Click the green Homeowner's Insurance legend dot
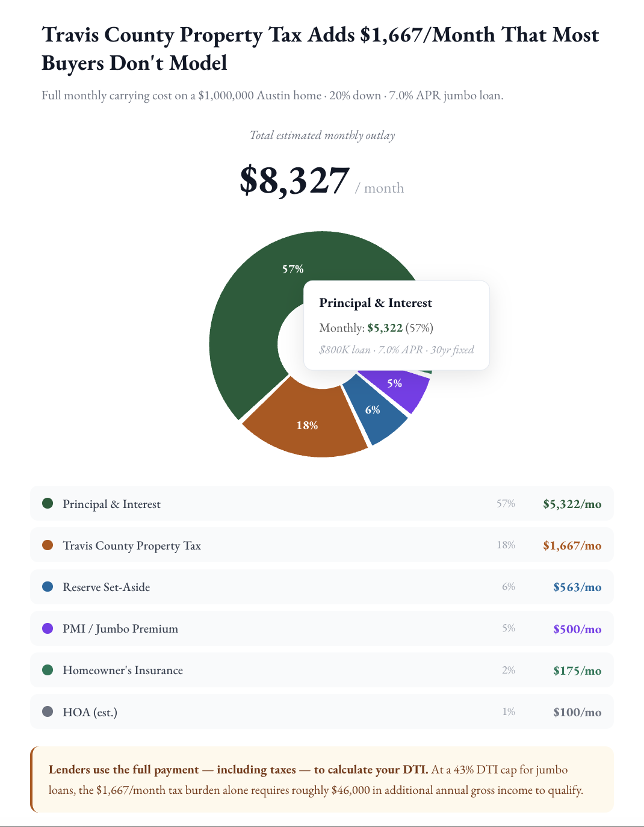The width and height of the screenshot is (644, 827). pos(48,670)
